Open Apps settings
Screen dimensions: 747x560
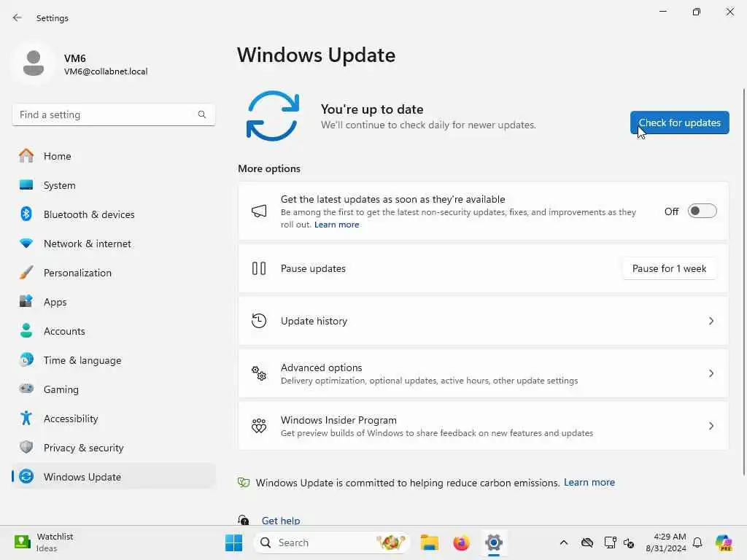[113, 302]
